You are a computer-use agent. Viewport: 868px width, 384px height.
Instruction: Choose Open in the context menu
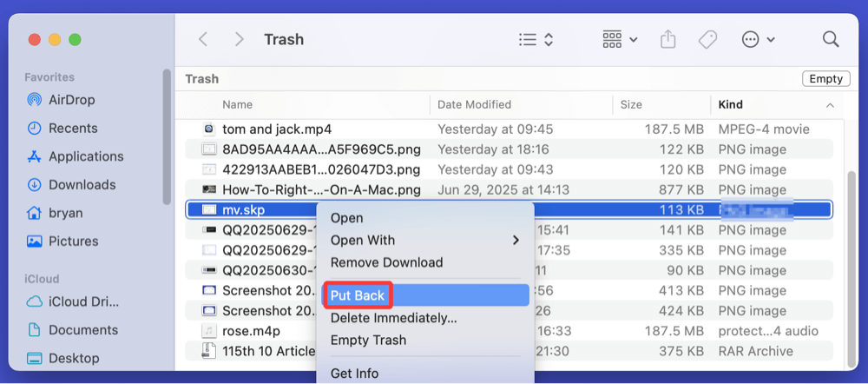click(x=346, y=218)
